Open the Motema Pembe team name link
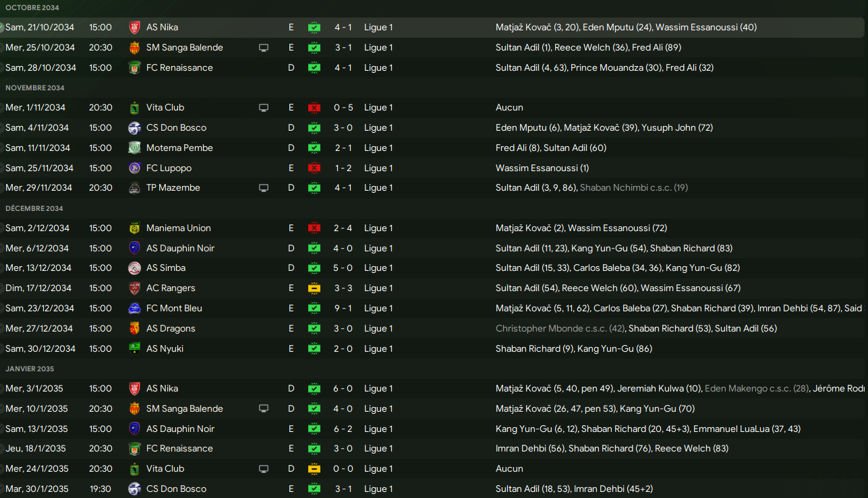Viewport: 868px width, 498px height. (x=179, y=148)
